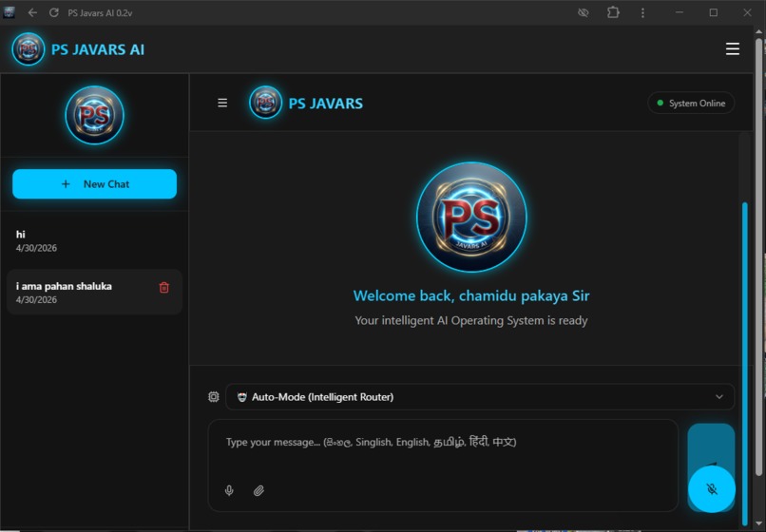Screen dimensions: 766x532
Task: Click the System Online status badge
Action: pyautogui.click(x=691, y=104)
